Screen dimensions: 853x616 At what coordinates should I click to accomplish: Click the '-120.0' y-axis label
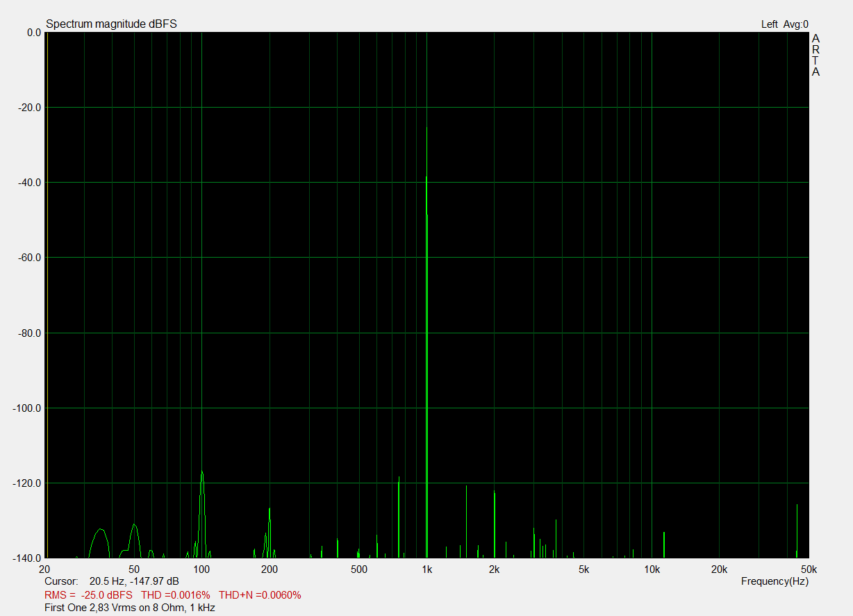pyautogui.click(x=27, y=483)
